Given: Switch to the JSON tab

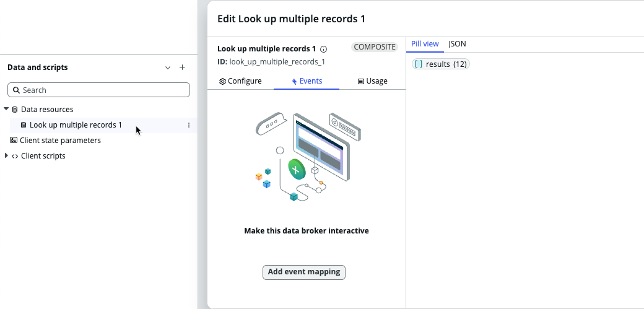Looking at the screenshot, I should [457, 44].
